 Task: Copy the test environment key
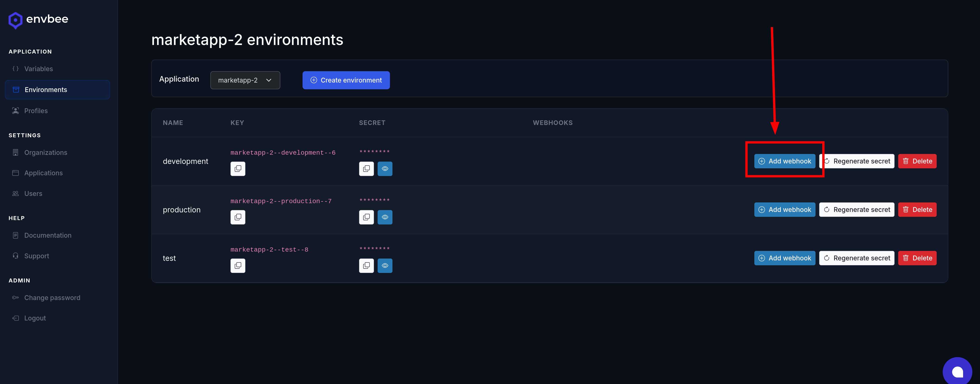238,266
